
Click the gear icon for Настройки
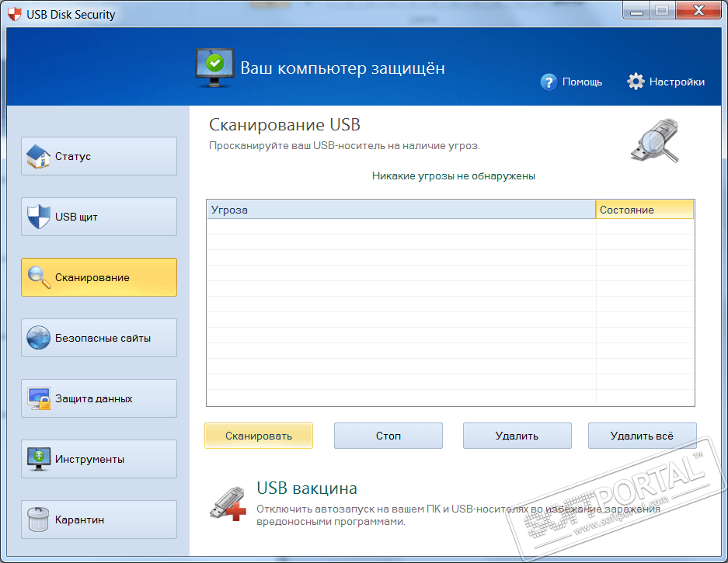click(x=636, y=82)
